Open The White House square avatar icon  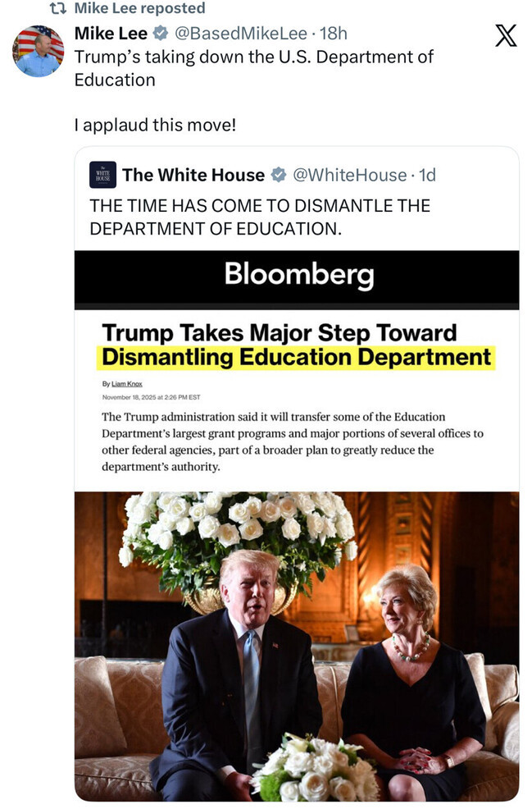point(102,176)
